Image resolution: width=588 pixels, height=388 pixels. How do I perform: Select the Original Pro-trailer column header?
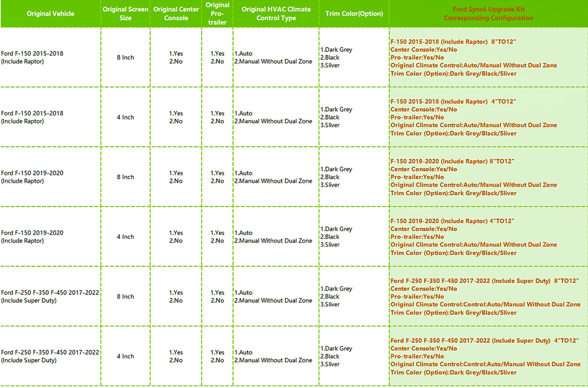click(217, 14)
